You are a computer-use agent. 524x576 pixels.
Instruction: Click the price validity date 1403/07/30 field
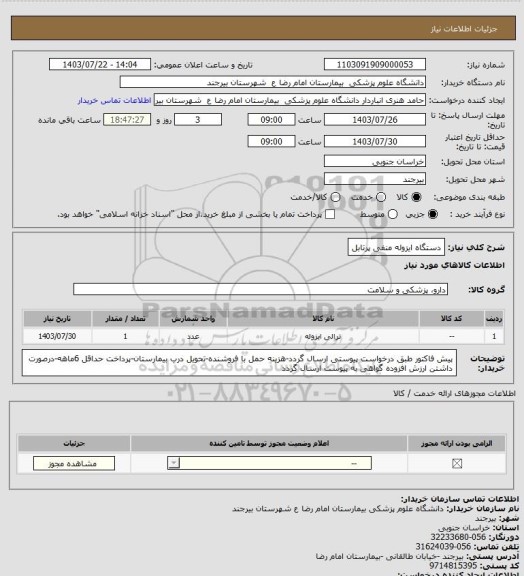375,141
